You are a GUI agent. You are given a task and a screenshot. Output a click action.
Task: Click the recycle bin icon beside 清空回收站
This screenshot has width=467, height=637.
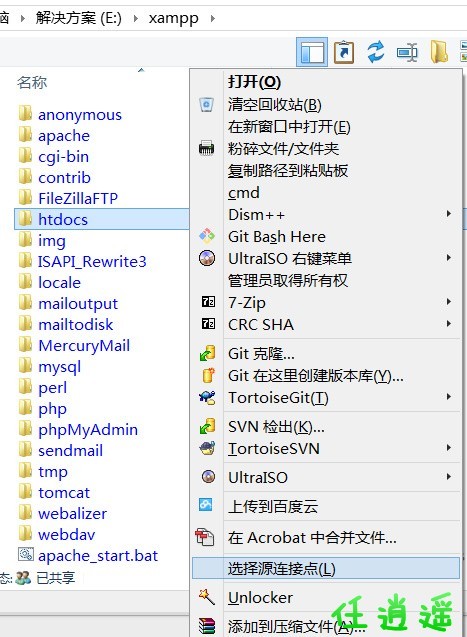[206, 105]
